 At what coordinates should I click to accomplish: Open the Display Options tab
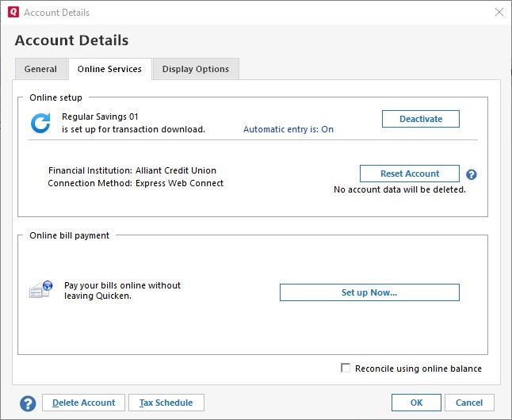[x=196, y=69]
